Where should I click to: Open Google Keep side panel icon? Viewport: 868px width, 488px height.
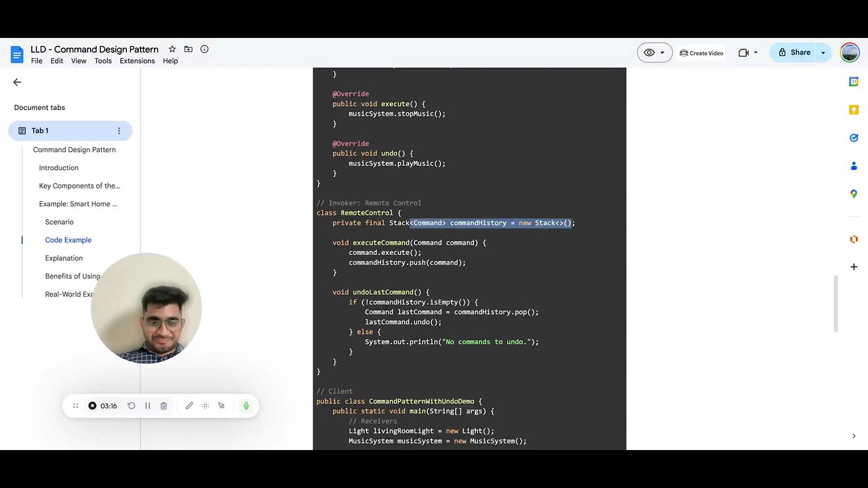coord(854,110)
